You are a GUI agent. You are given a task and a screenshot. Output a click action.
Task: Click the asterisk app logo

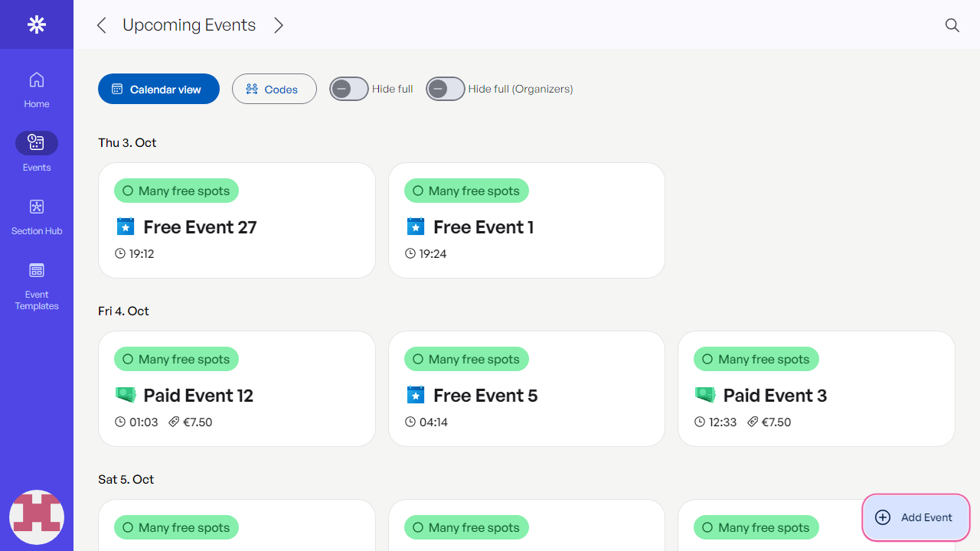pyautogui.click(x=36, y=24)
